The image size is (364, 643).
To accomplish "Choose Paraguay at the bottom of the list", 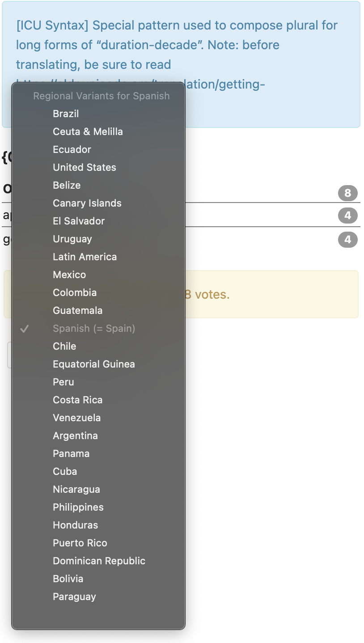I will coord(74,596).
